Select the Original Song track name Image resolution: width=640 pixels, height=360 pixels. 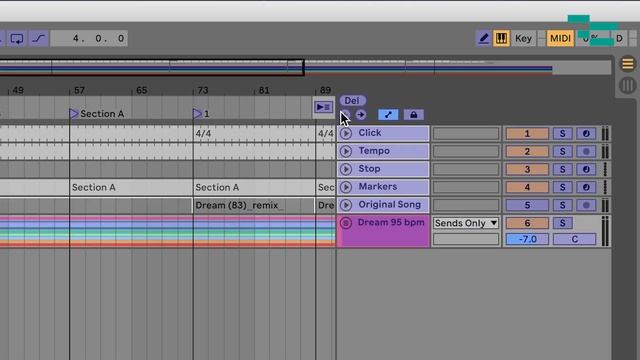coord(390,204)
